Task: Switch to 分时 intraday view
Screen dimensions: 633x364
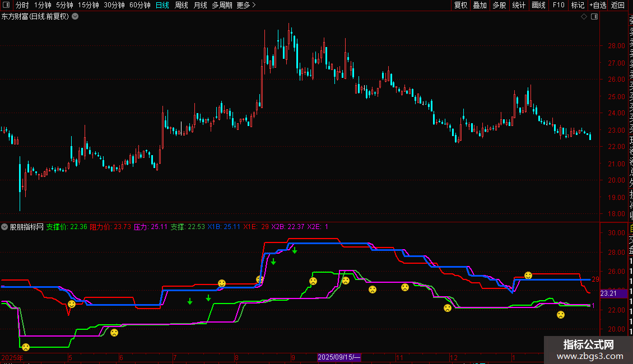Action: click(x=22, y=5)
